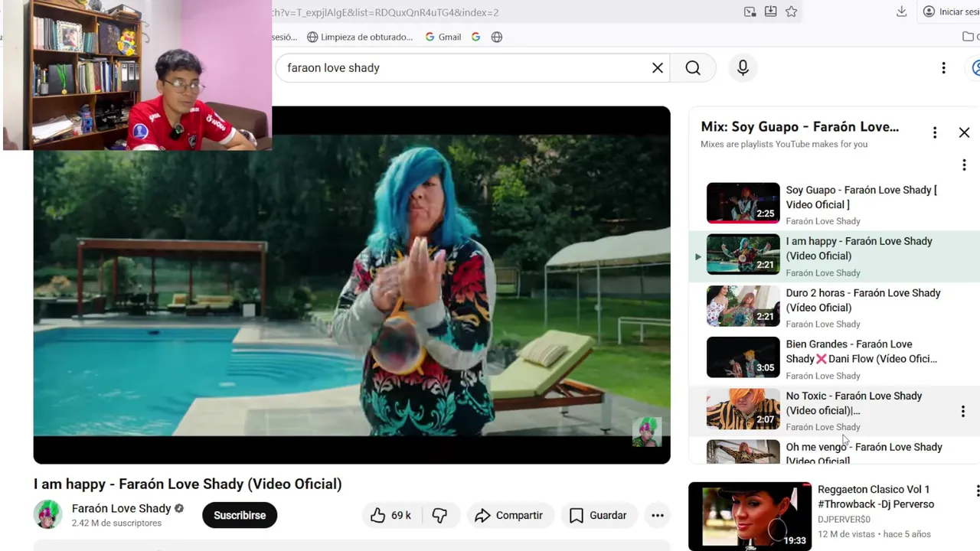Click the Suscribirse button

pos(240,515)
